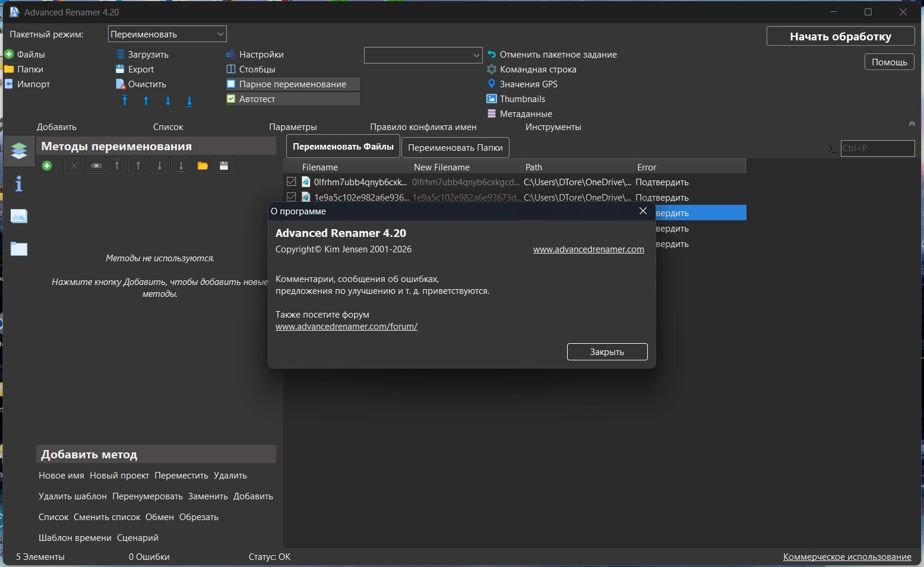The height and width of the screenshot is (567, 924).
Task: Open Значения GPS tool
Action: coord(522,84)
